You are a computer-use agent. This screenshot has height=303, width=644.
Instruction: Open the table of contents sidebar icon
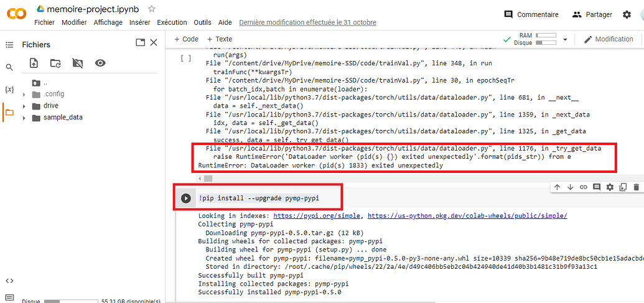pos(9,45)
